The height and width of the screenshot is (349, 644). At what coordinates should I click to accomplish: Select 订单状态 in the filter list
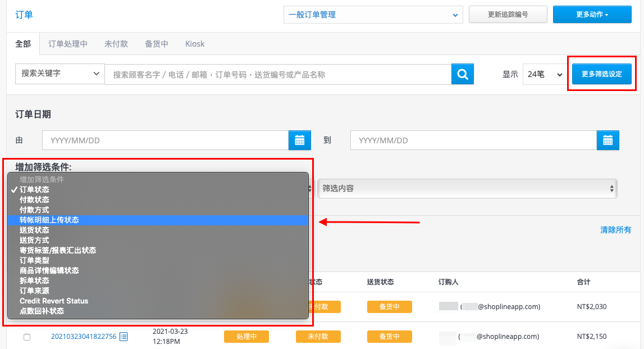tap(158, 189)
